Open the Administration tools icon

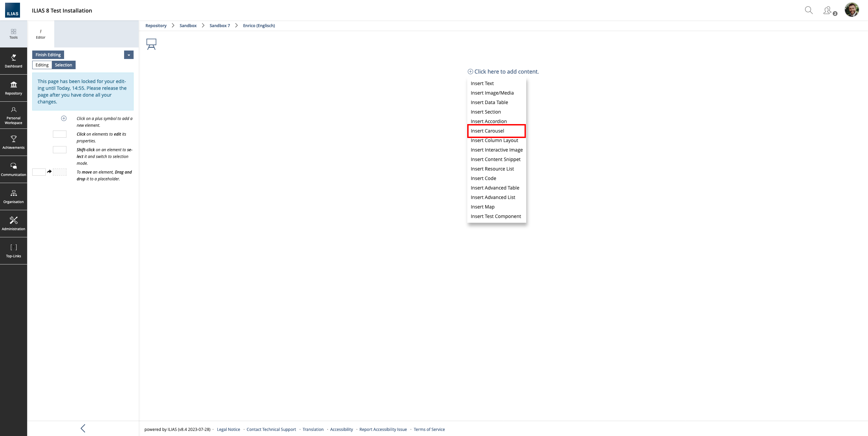click(x=14, y=223)
